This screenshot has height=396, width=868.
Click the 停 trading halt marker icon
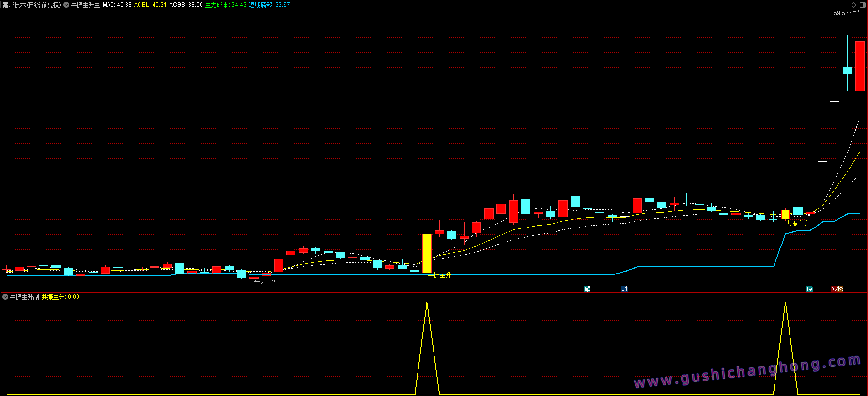pos(809,289)
